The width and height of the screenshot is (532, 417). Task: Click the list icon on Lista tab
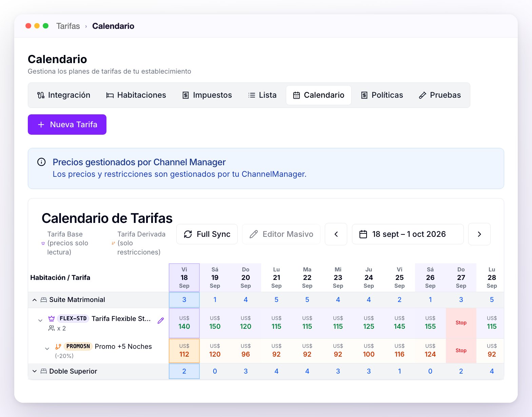click(252, 95)
